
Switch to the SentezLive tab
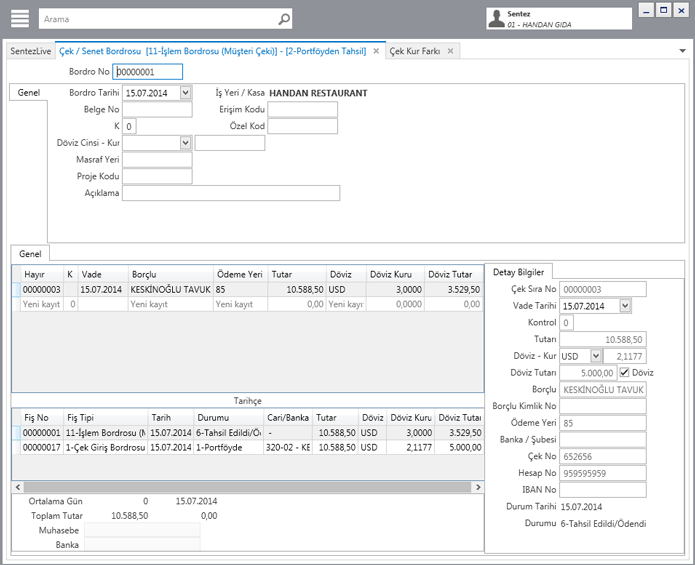pos(31,51)
